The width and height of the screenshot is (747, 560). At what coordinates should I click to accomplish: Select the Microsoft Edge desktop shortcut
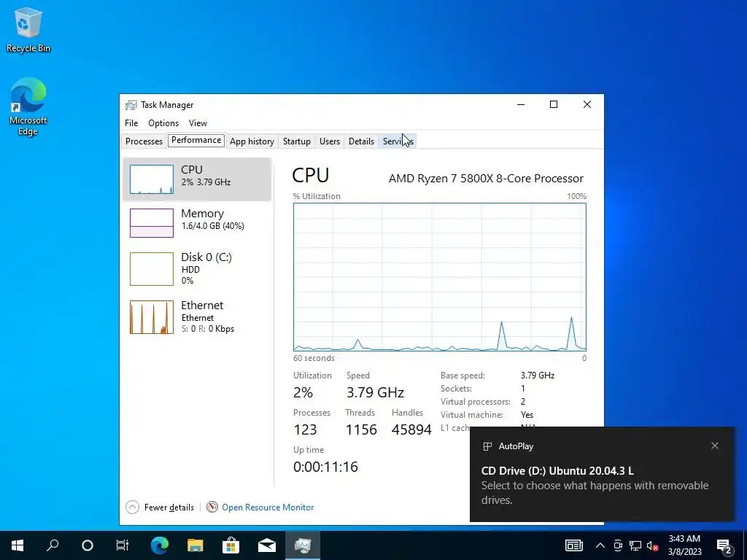[28, 106]
